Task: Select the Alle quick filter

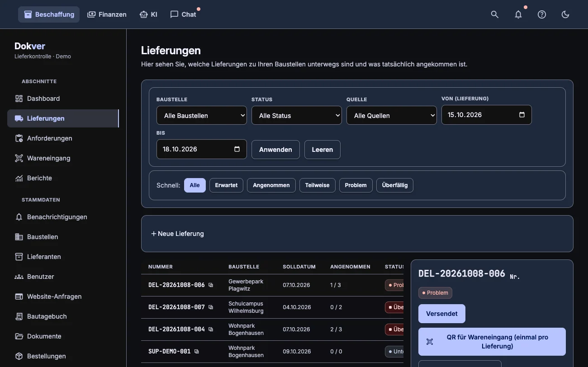Action: (x=195, y=185)
